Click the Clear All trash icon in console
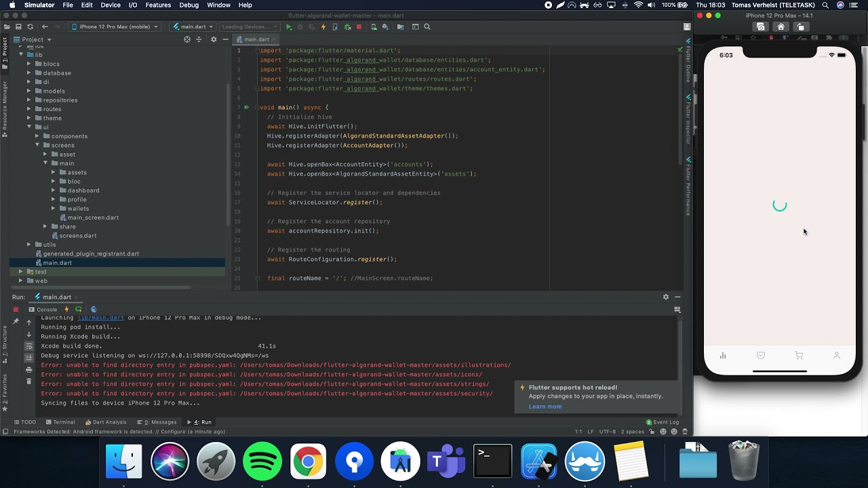Image resolution: width=868 pixels, height=488 pixels. (x=28, y=381)
